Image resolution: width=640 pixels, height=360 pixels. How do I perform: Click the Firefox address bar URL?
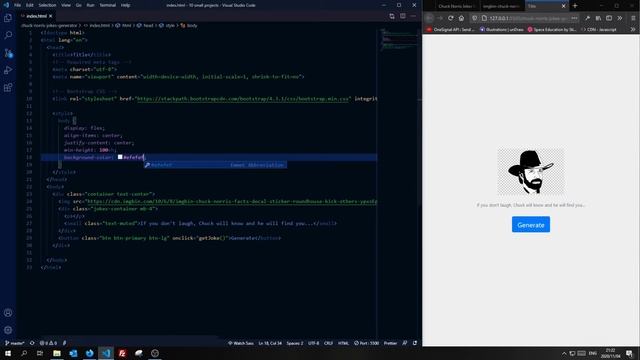[528, 18]
